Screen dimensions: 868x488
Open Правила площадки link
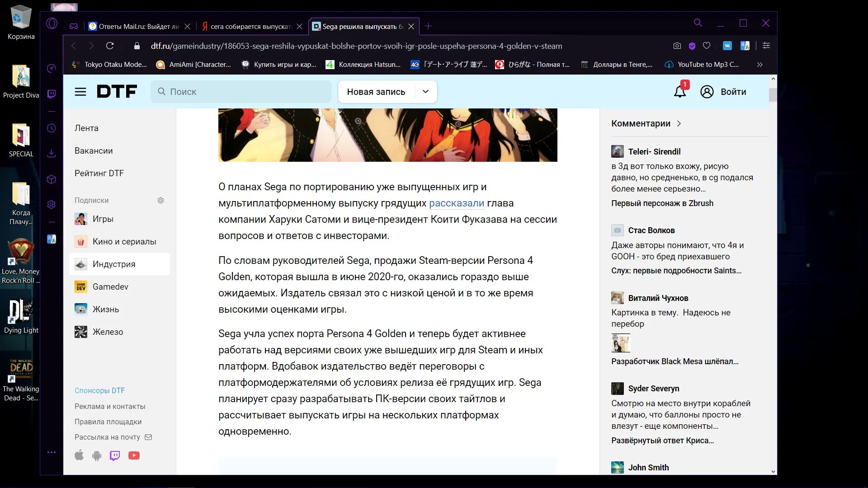click(108, 422)
